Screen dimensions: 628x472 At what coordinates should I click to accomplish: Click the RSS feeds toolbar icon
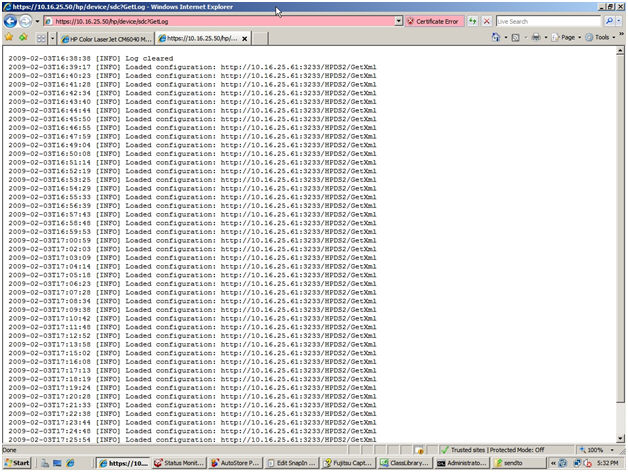[517, 38]
